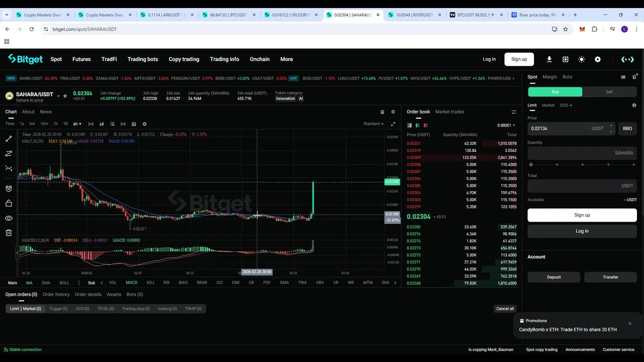Toggle light theme sun icon
The width and height of the screenshot is (644, 362).
point(582,59)
